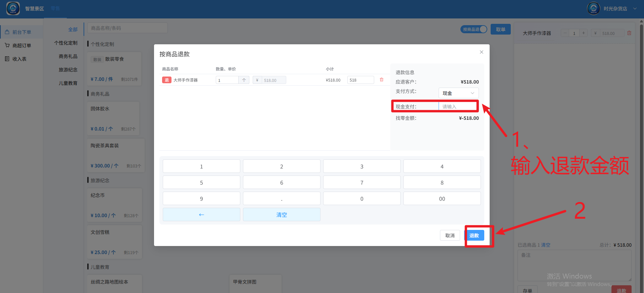
Task: Cancel the refund with 取消
Action: tap(450, 235)
